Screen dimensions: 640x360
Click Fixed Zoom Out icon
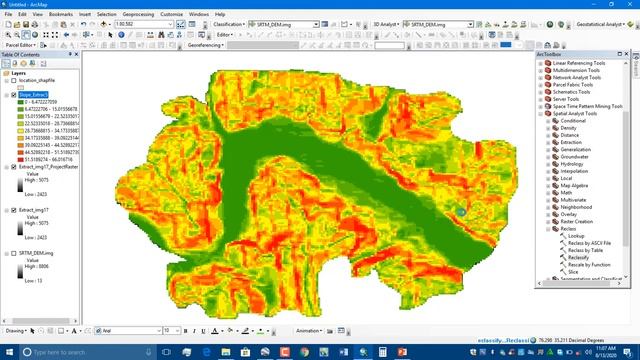pos(55,35)
